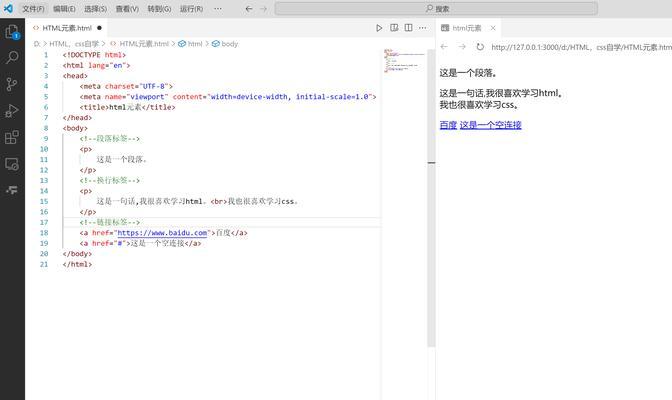Viewport: 672px width, 400px height.
Task: Click the <!--换行标签--> comment
Action: [109, 180]
